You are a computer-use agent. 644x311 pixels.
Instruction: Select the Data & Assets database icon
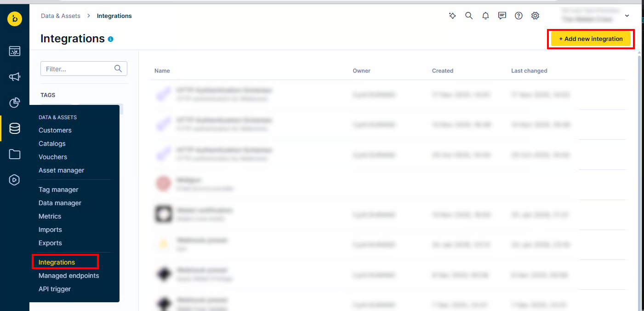(14, 128)
